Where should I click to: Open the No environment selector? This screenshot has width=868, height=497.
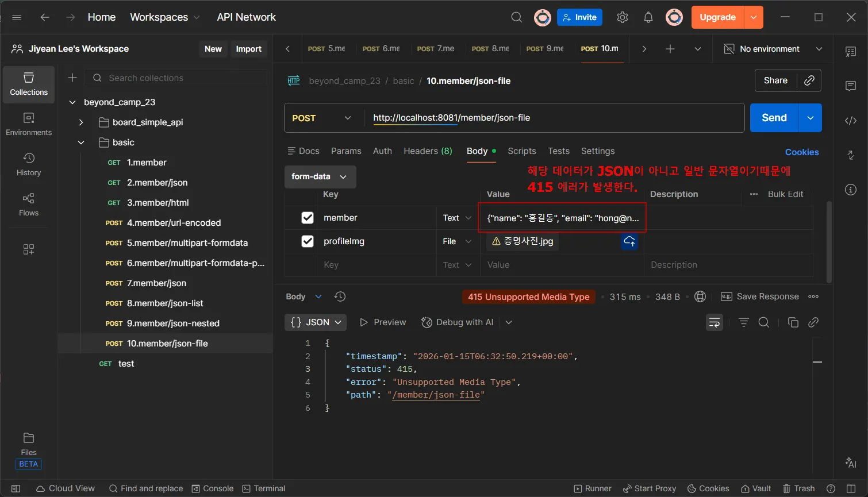773,49
